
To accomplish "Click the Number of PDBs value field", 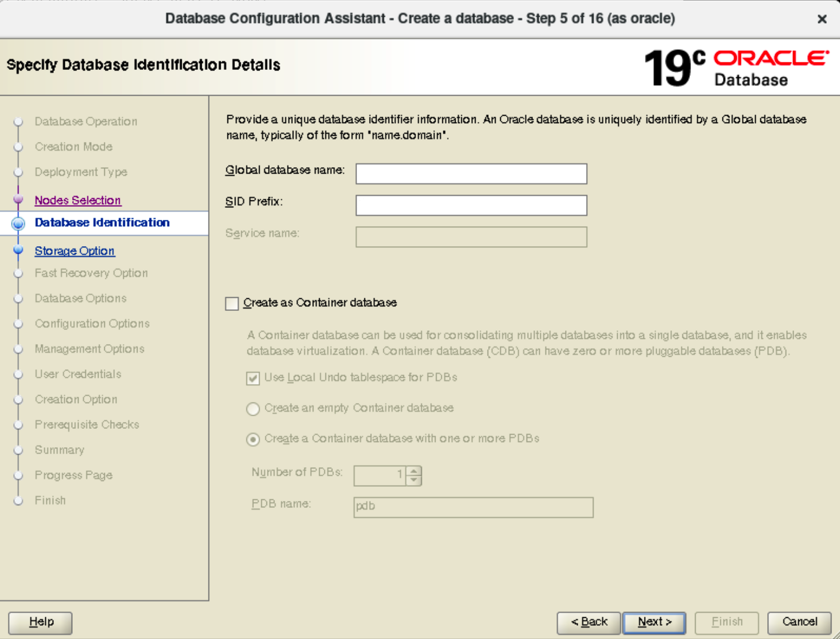I will click(380, 475).
